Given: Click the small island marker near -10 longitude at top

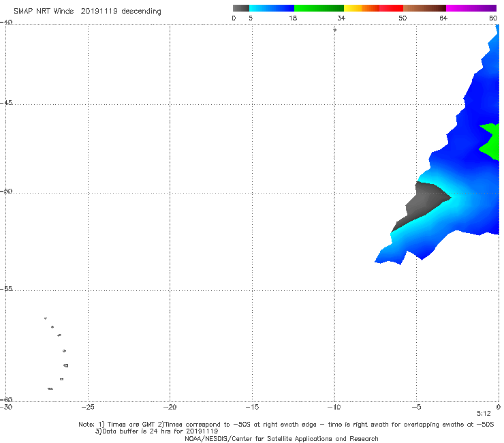Looking at the screenshot, I should click(334, 30).
